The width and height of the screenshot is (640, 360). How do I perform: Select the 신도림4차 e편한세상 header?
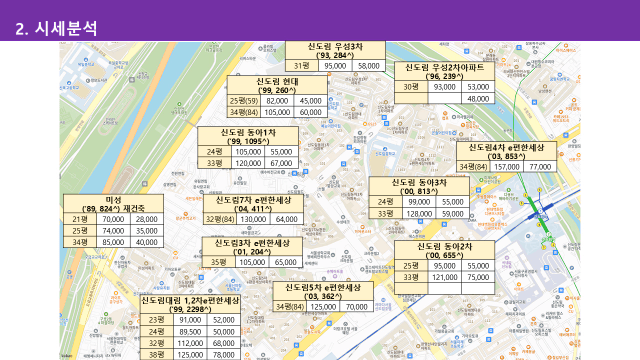(x=507, y=151)
